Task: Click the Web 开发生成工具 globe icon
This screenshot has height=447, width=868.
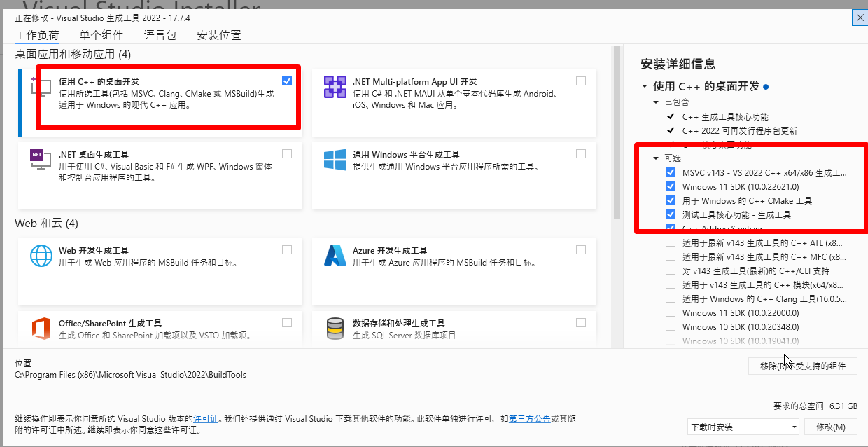Action: [x=41, y=256]
